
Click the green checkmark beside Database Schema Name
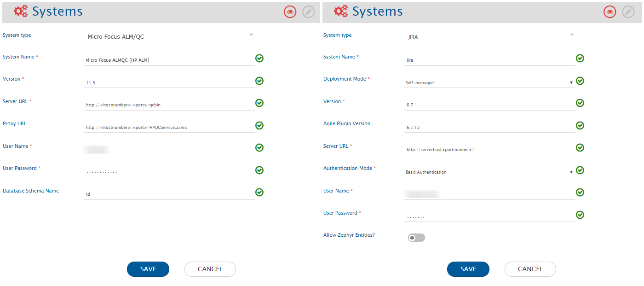pyautogui.click(x=259, y=193)
